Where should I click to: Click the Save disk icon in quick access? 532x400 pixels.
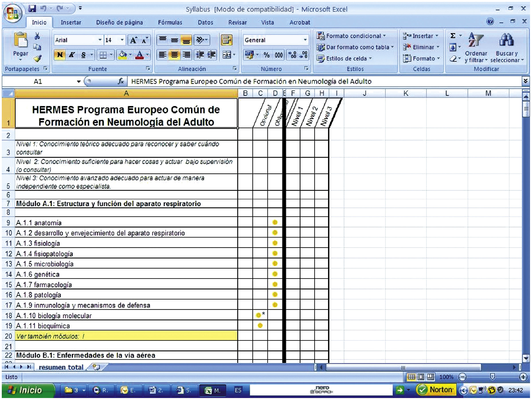click(32, 9)
